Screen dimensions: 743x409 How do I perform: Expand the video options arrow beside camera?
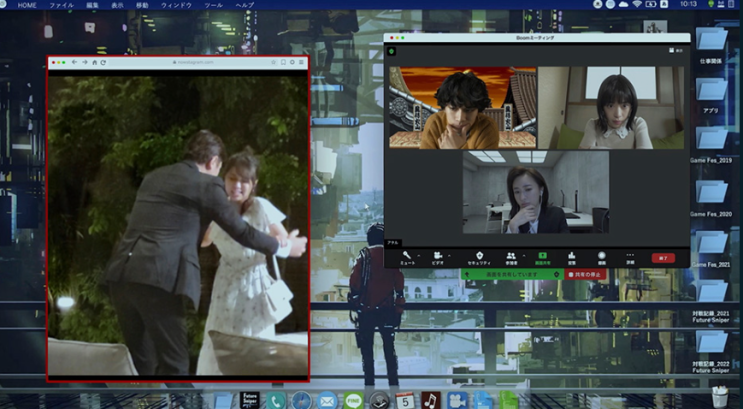click(x=449, y=256)
